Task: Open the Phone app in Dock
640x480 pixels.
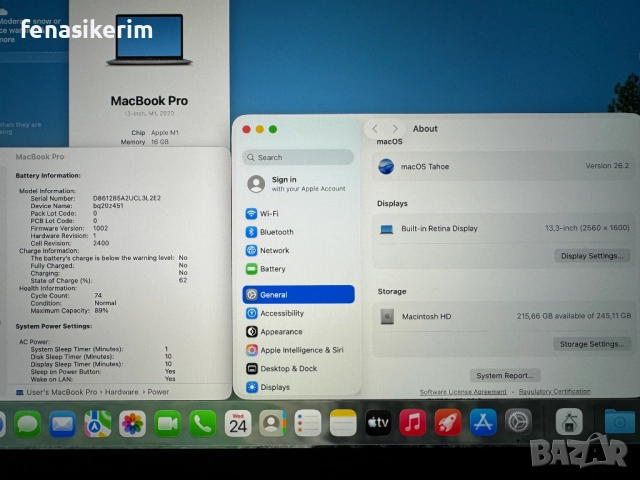Action: click(202, 424)
